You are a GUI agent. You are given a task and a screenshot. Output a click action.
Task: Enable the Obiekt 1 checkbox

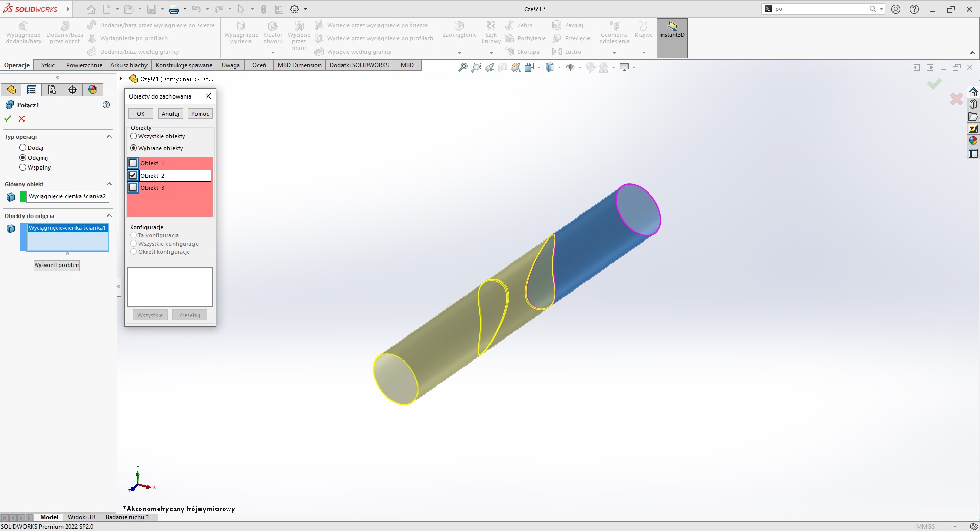(133, 163)
